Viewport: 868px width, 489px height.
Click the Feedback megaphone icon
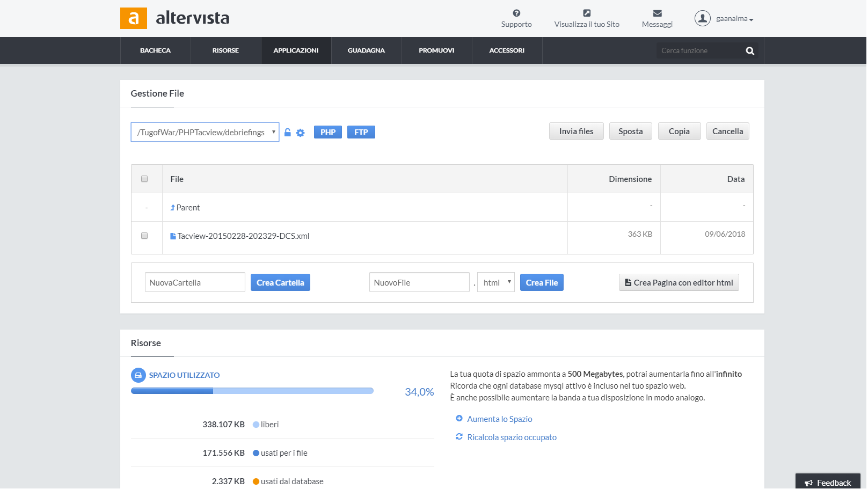click(809, 483)
